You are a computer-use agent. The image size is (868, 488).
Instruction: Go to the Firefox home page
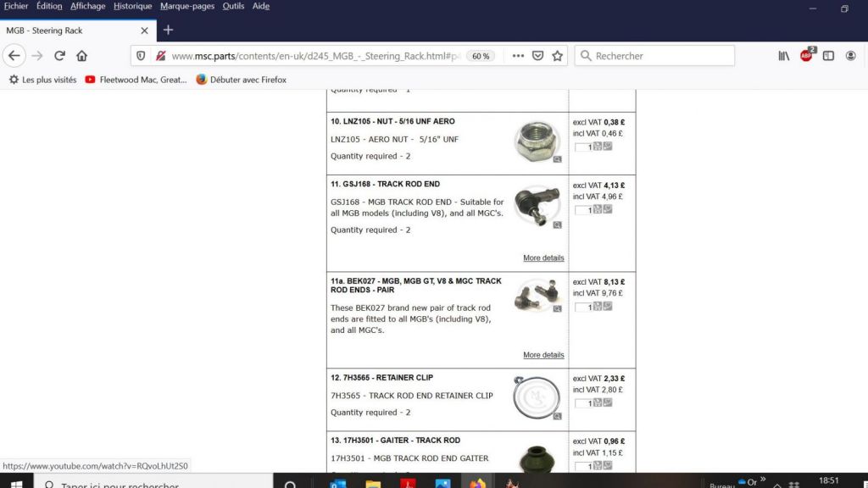point(82,56)
